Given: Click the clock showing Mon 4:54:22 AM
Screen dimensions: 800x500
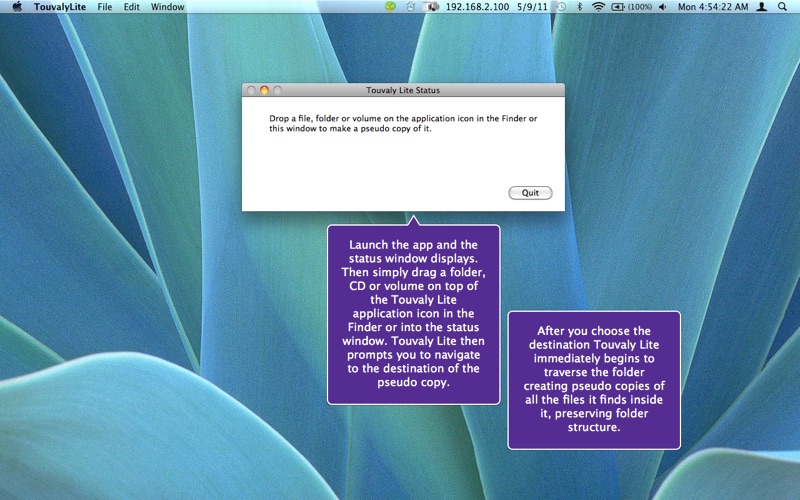Looking at the screenshot, I should point(713,7).
